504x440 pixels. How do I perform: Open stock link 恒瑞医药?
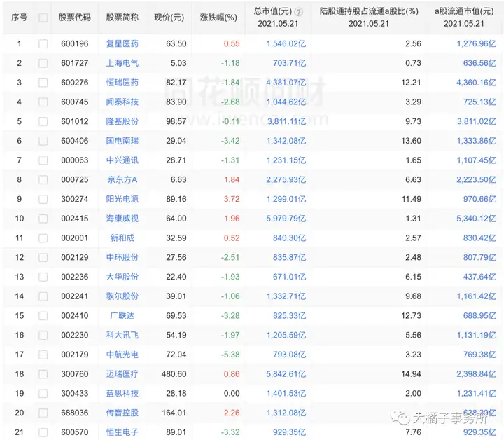click(x=122, y=83)
